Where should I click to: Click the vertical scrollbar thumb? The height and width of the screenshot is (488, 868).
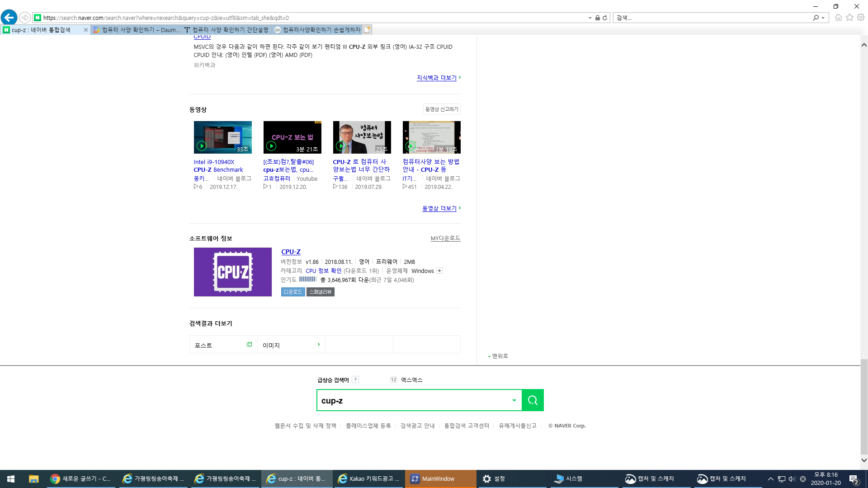click(x=863, y=407)
